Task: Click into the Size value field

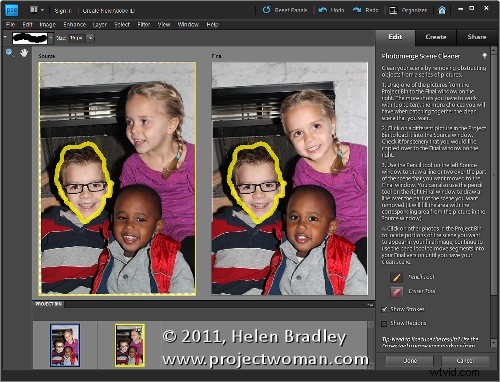Action: click(x=77, y=38)
